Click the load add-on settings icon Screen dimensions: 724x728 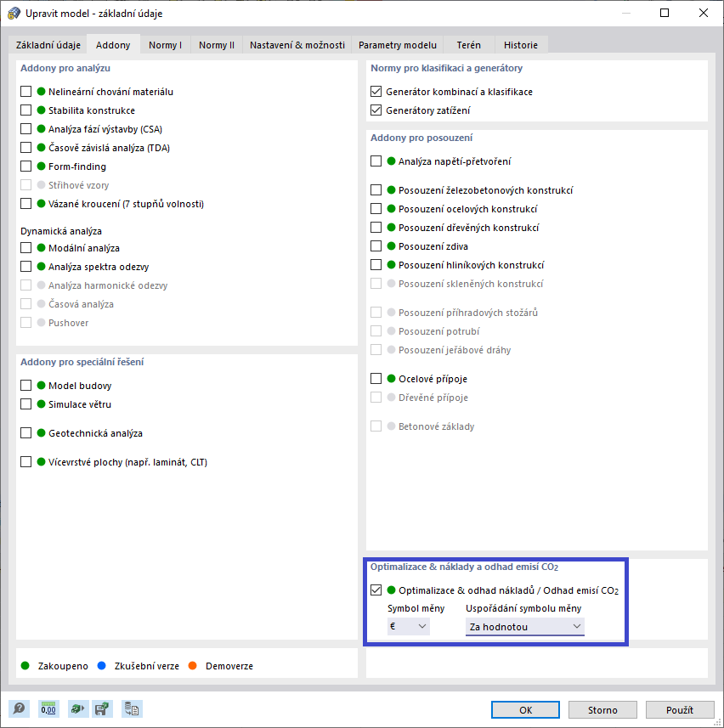click(77, 709)
